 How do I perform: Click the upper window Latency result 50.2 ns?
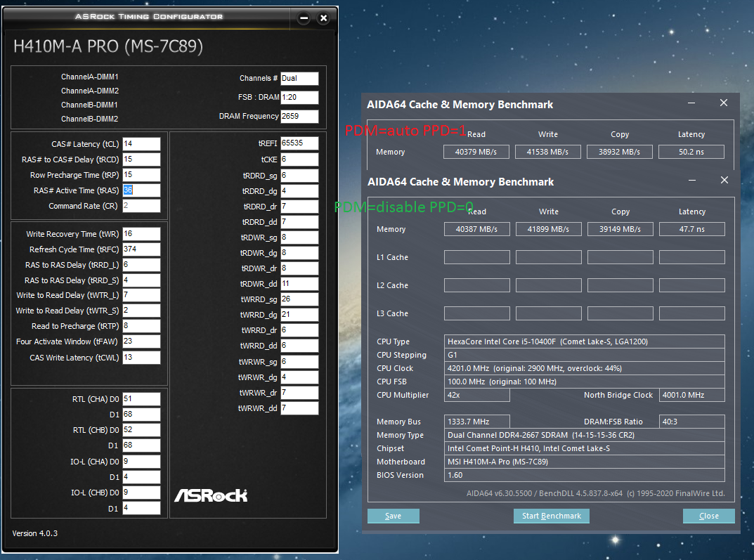pyautogui.click(x=691, y=151)
